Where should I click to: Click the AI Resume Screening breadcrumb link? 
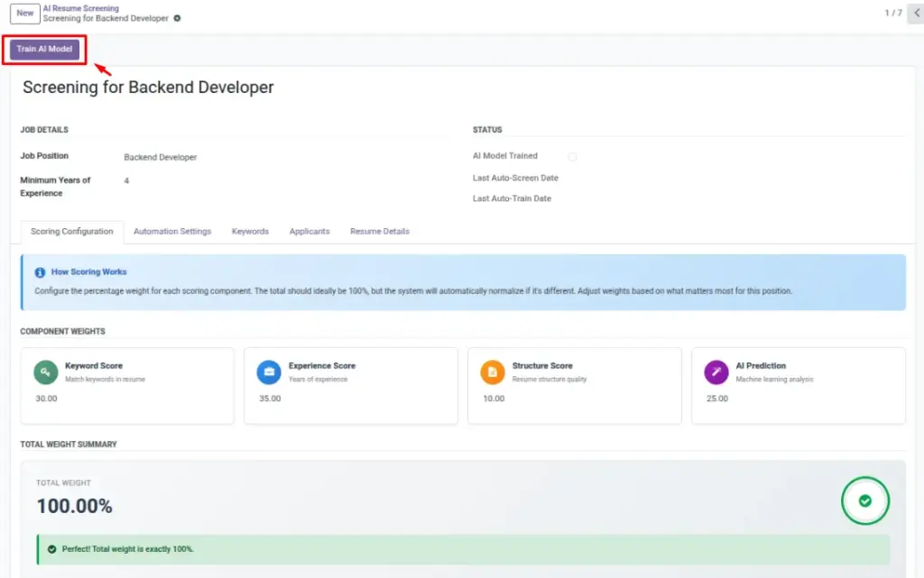click(x=80, y=8)
